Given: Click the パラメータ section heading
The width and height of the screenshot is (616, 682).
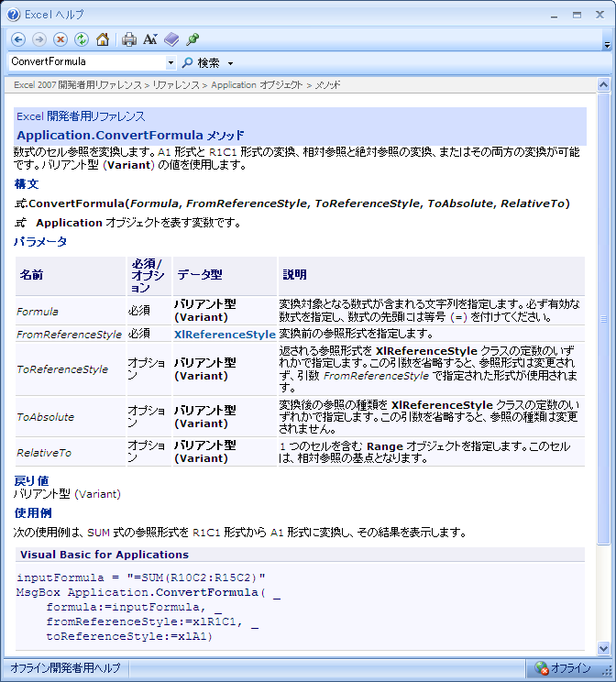Looking at the screenshot, I should click(x=40, y=241).
